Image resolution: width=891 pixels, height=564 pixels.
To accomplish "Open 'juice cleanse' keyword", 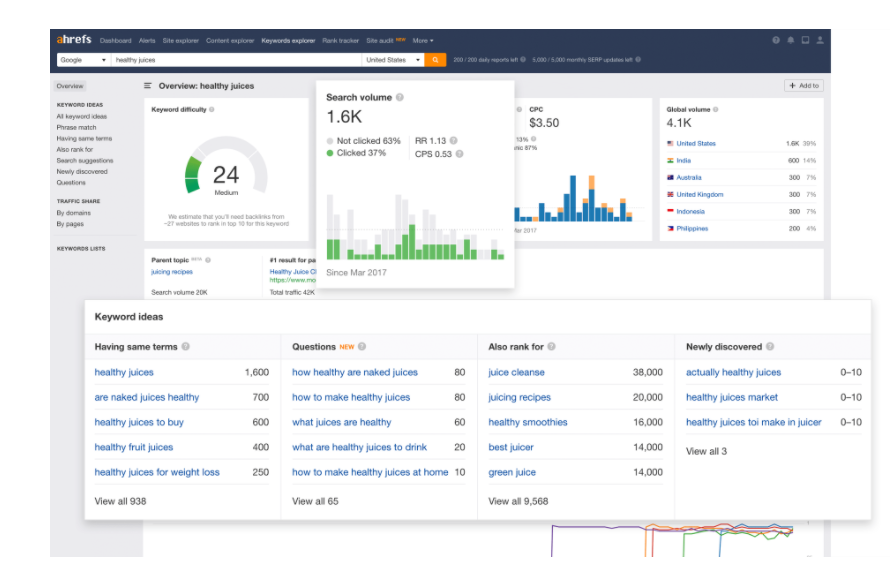I will [517, 373].
